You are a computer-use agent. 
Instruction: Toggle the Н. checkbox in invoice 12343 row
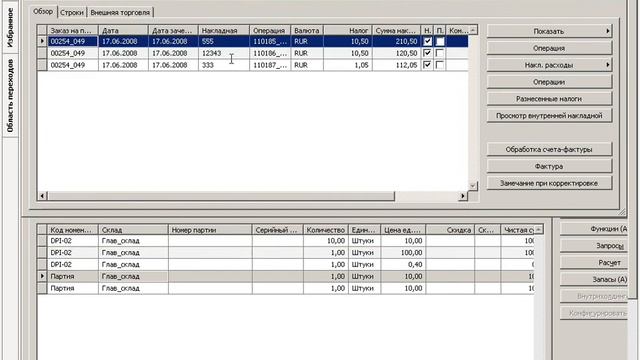[x=427, y=53]
